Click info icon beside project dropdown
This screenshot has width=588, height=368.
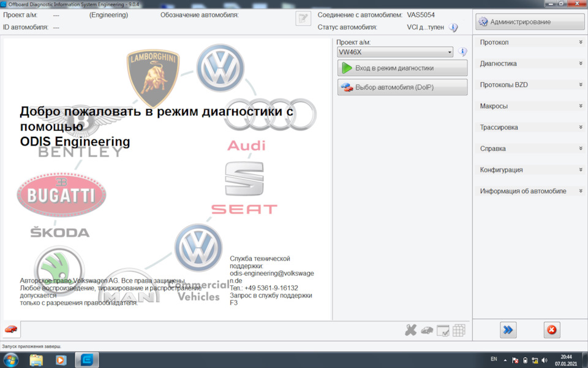pos(462,52)
